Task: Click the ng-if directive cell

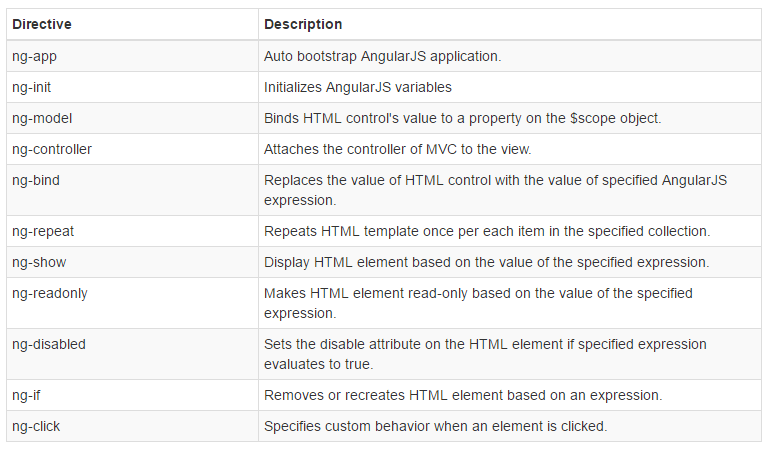Action: (x=27, y=395)
